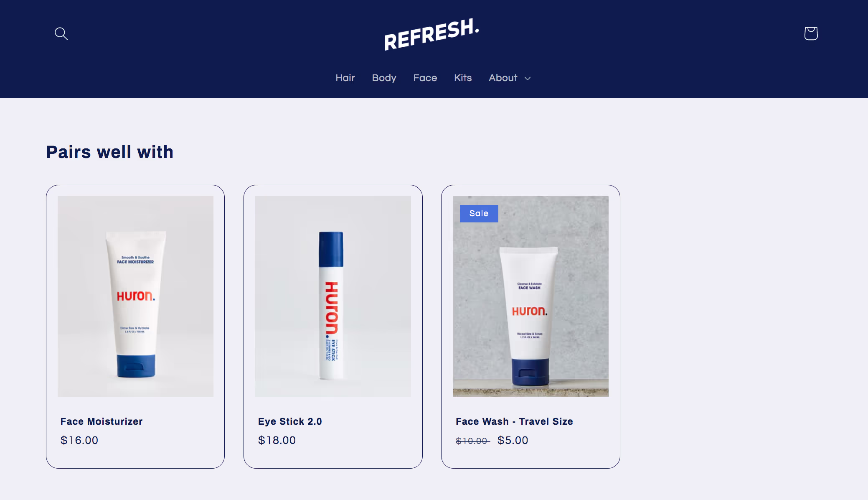868x500 pixels.
Task: Select the Face navigation link
Action: pos(425,78)
